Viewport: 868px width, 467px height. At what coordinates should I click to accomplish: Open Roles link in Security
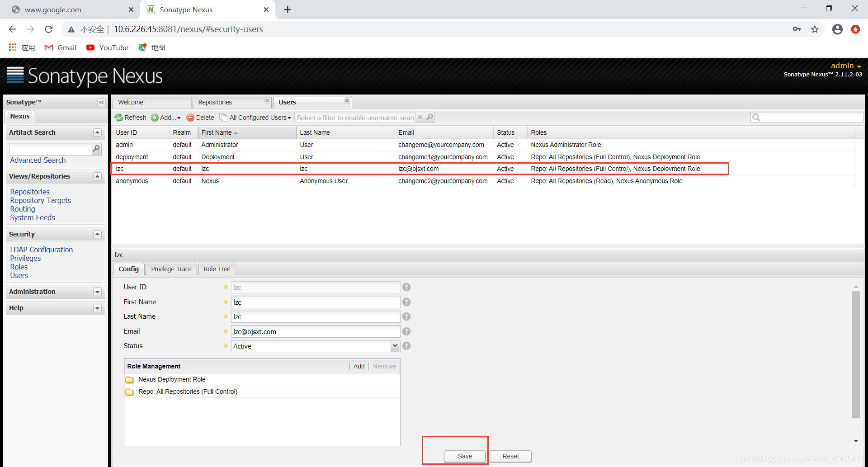pos(19,267)
